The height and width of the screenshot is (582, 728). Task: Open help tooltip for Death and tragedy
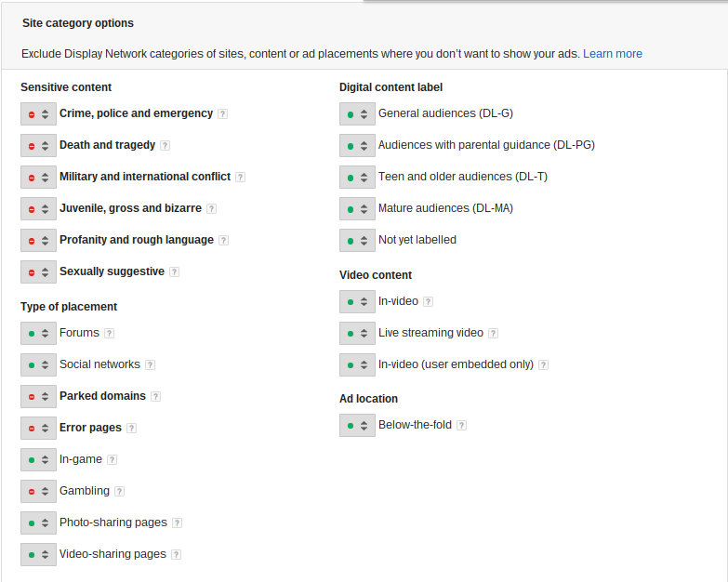pos(165,145)
